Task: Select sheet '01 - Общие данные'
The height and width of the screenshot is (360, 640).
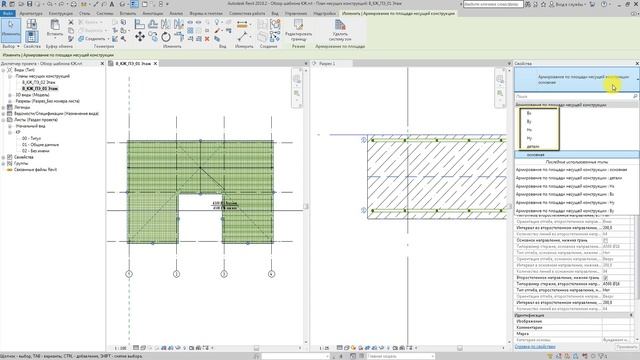Action: 40,145
